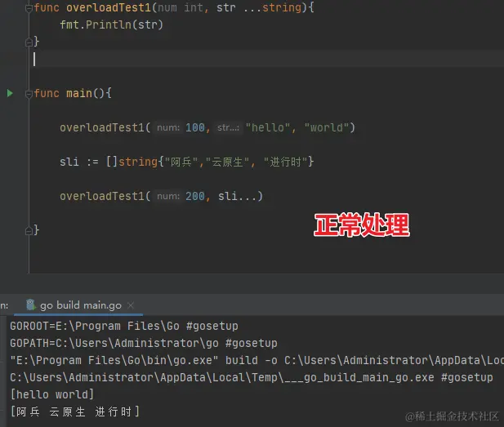The image size is (504, 427).
Task: Click the Go gopher icon on run tab
Action: (x=30, y=305)
